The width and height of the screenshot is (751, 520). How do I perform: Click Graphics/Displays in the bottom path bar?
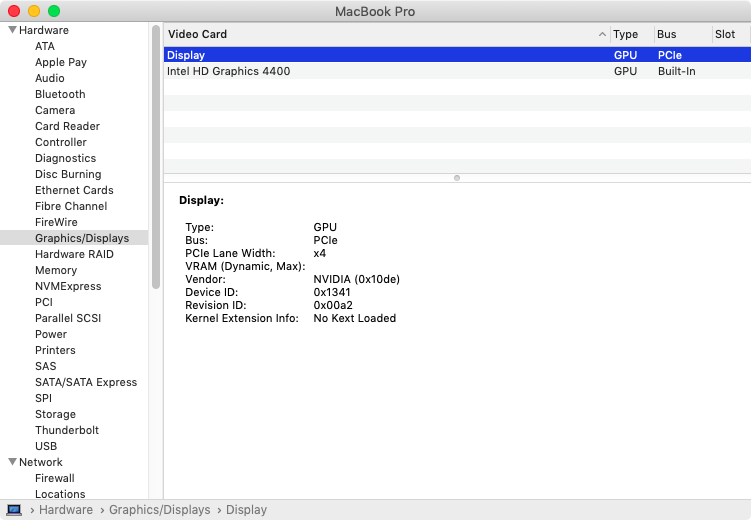click(x=159, y=510)
